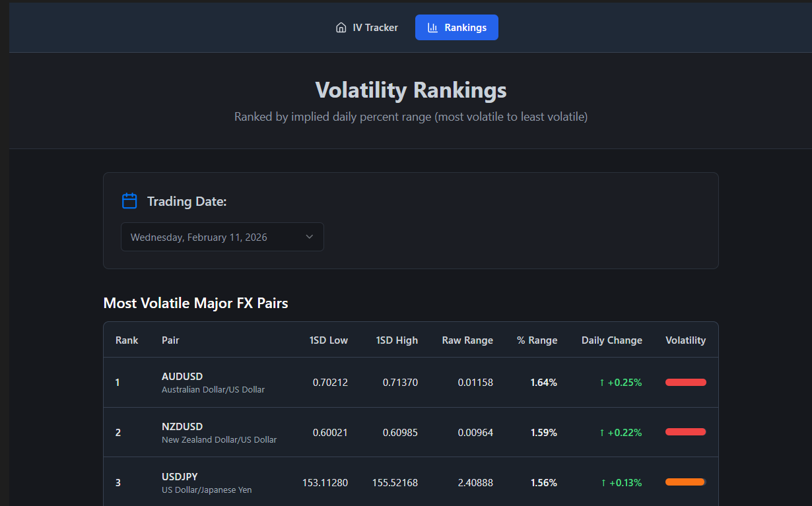Click the calendar icon next to Trading Date
Viewport: 812px width, 506px height.
pyautogui.click(x=129, y=201)
